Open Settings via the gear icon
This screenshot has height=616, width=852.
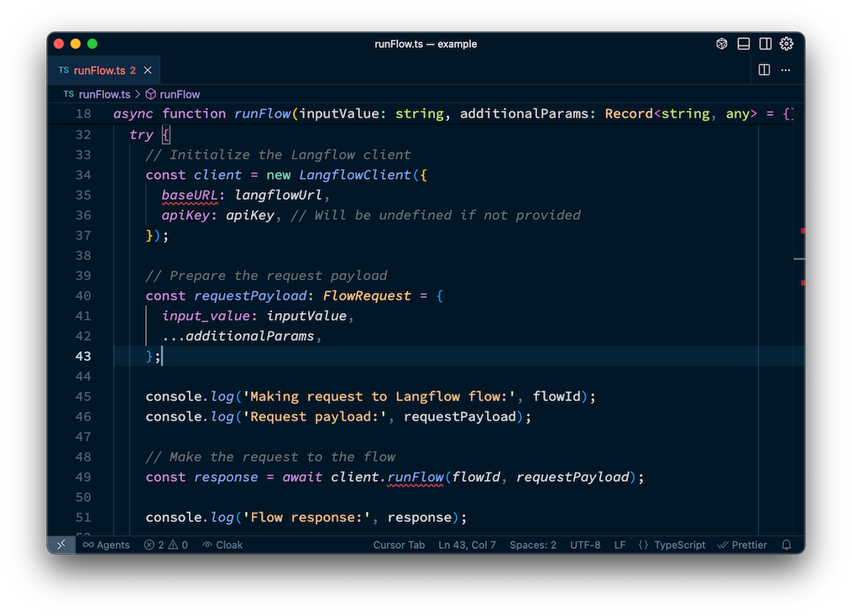coord(786,44)
